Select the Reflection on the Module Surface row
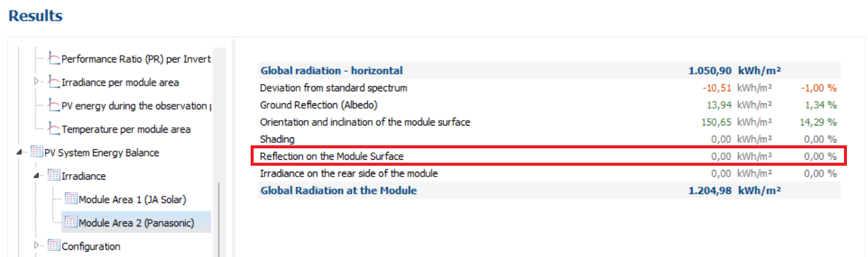 coord(549,156)
